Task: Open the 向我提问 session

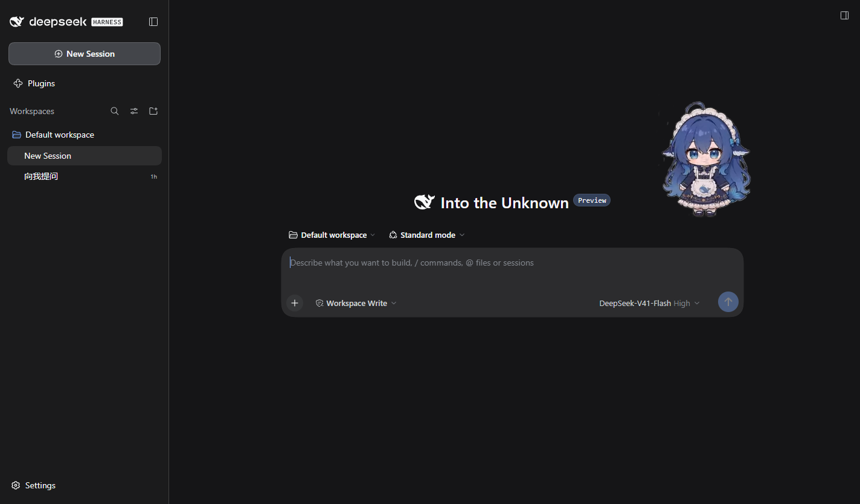Action: pyautogui.click(x=85, y=176)
